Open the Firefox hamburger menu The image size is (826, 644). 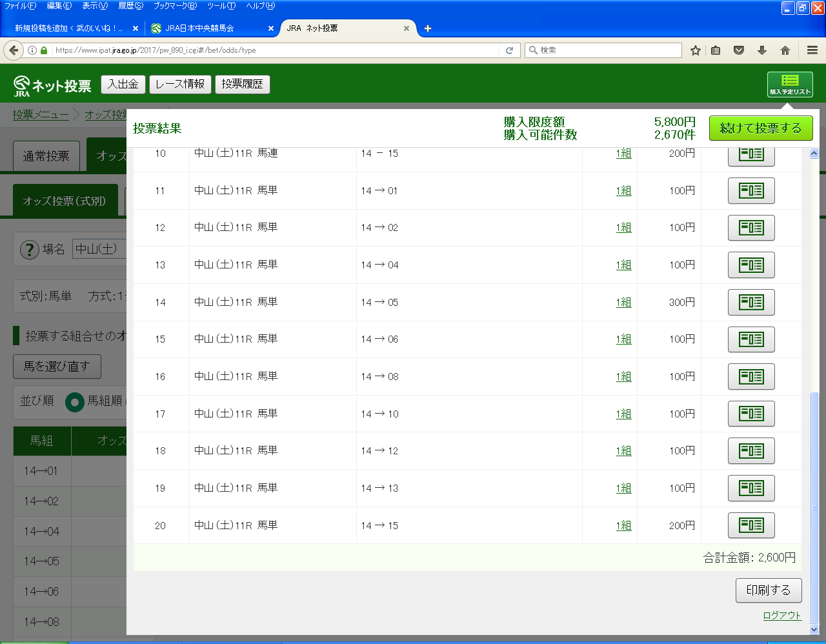pyautogui.click(x=812, y=50)
